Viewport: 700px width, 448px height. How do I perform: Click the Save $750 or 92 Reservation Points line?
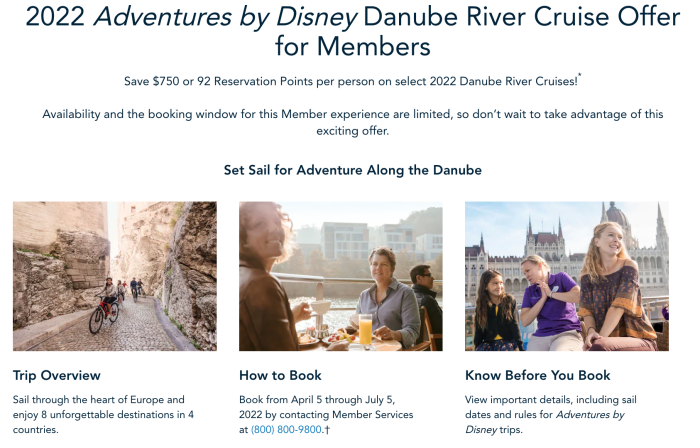coord(350,79)
